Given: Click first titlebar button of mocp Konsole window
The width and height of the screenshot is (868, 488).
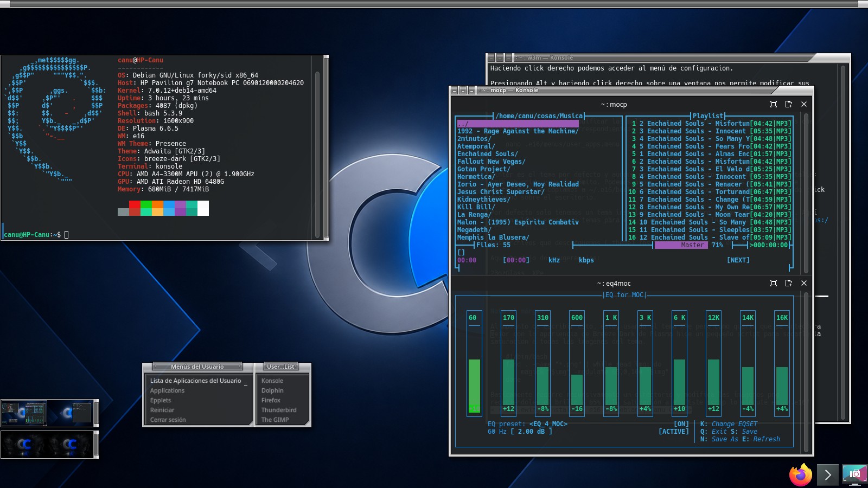Looking at the screenshot, I should tap(455, 90).
